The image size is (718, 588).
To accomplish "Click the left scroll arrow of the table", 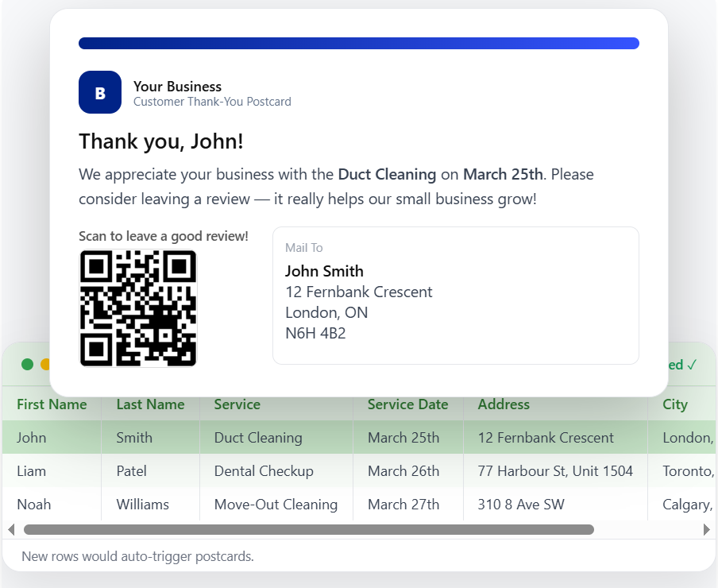I will point(11,528).
